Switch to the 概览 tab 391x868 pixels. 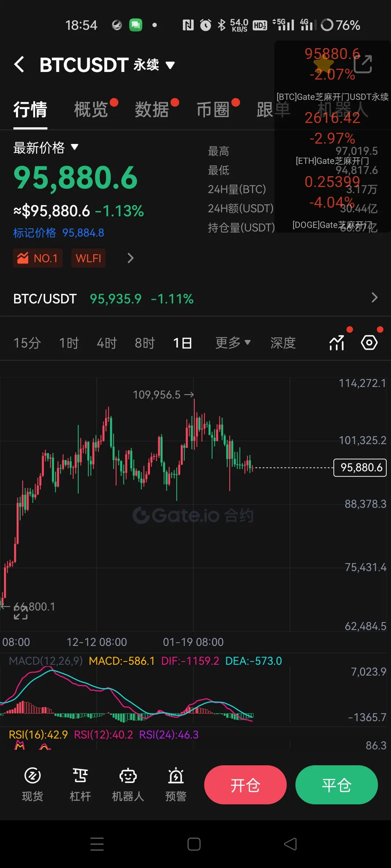click(x=91, y=110)
